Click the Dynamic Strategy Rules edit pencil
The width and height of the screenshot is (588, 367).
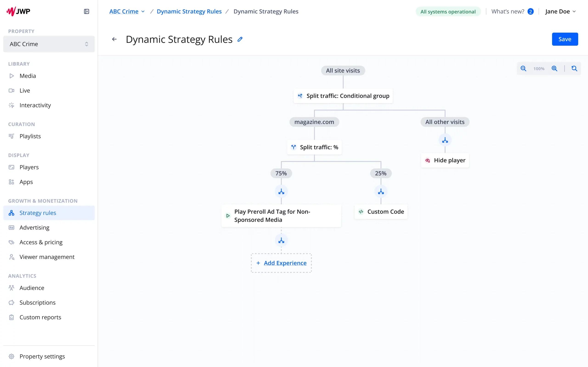[x=240, y=39]
